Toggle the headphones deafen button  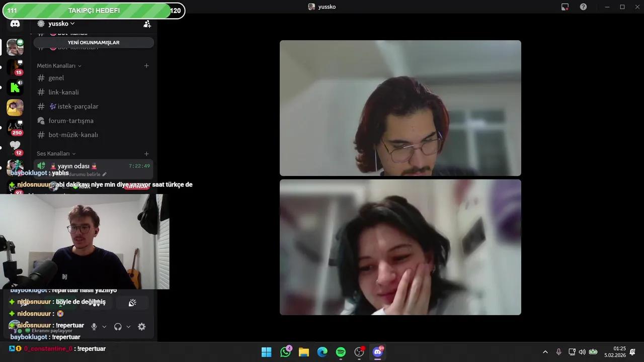pos(118,327)
